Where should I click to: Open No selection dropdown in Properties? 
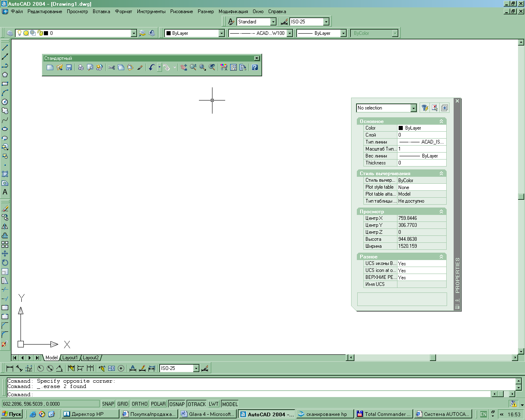click(413, 108)
